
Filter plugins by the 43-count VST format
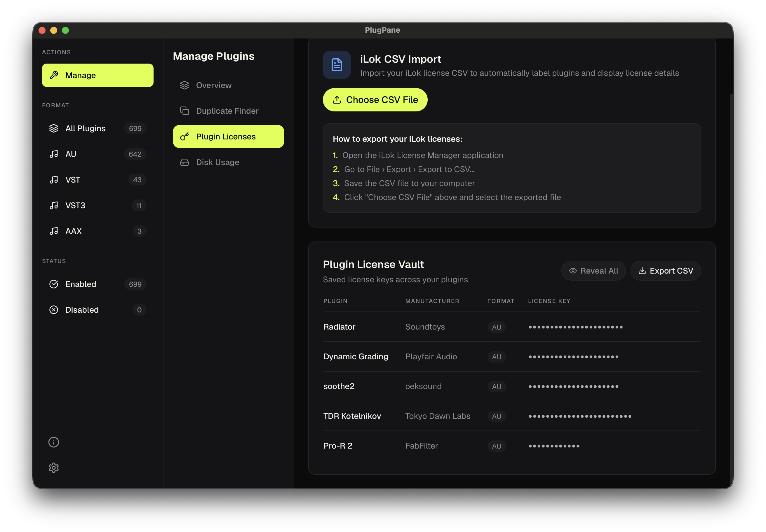pos(98,180)
